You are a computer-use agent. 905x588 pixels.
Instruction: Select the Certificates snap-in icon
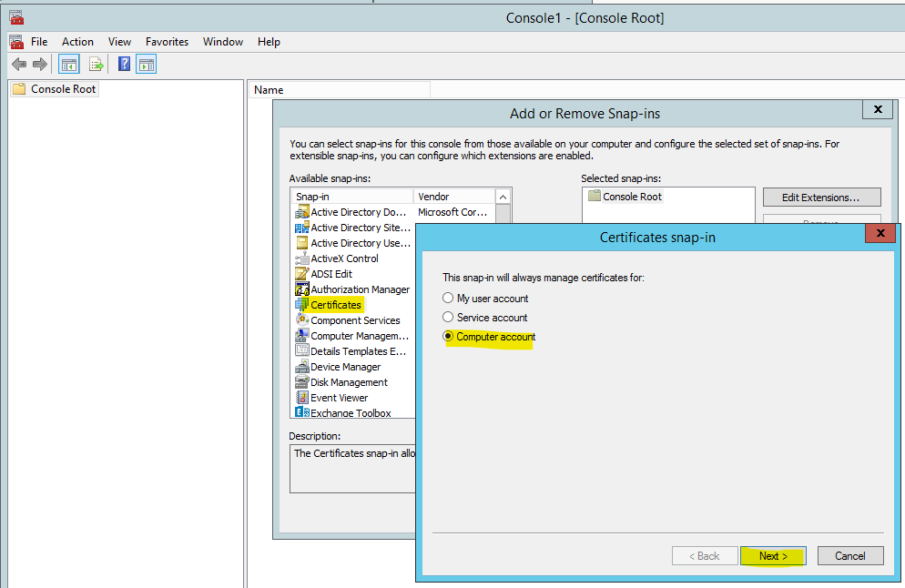tap(302, 305)
